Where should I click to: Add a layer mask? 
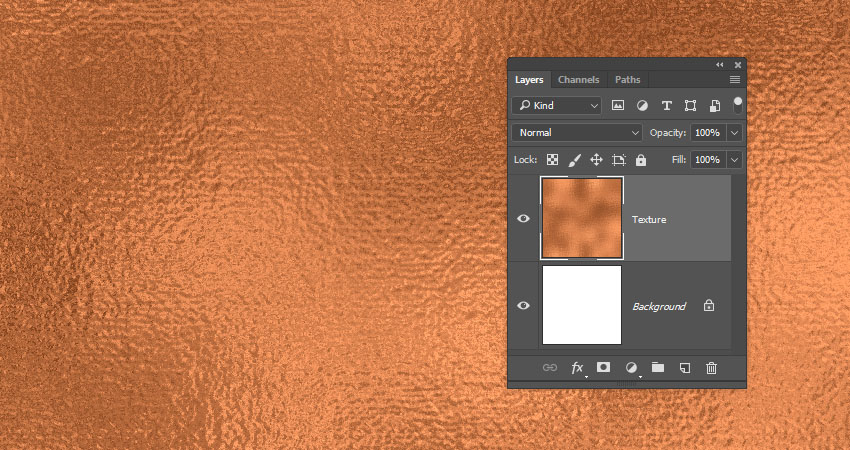(x=603, y=368)
